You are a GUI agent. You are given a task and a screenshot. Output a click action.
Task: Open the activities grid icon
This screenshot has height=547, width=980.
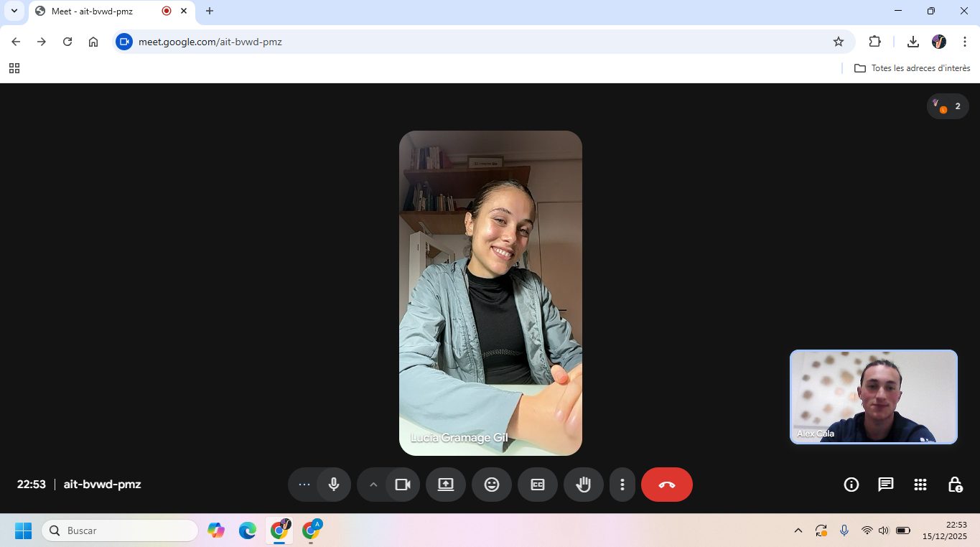(920, 485)
